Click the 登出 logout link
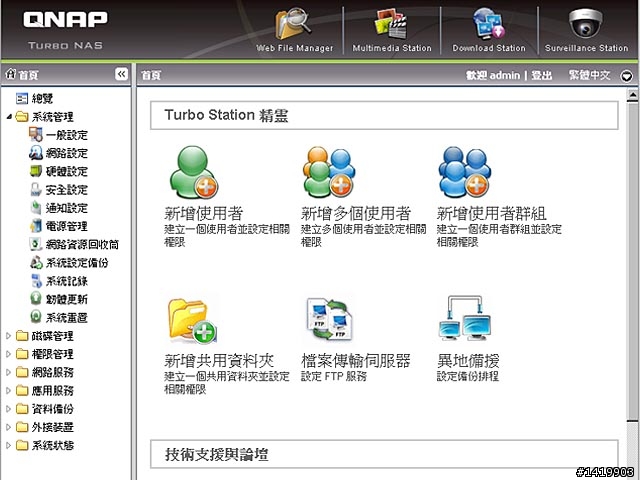Viewport: 640px width, 480px height. (x=542, y=75)
